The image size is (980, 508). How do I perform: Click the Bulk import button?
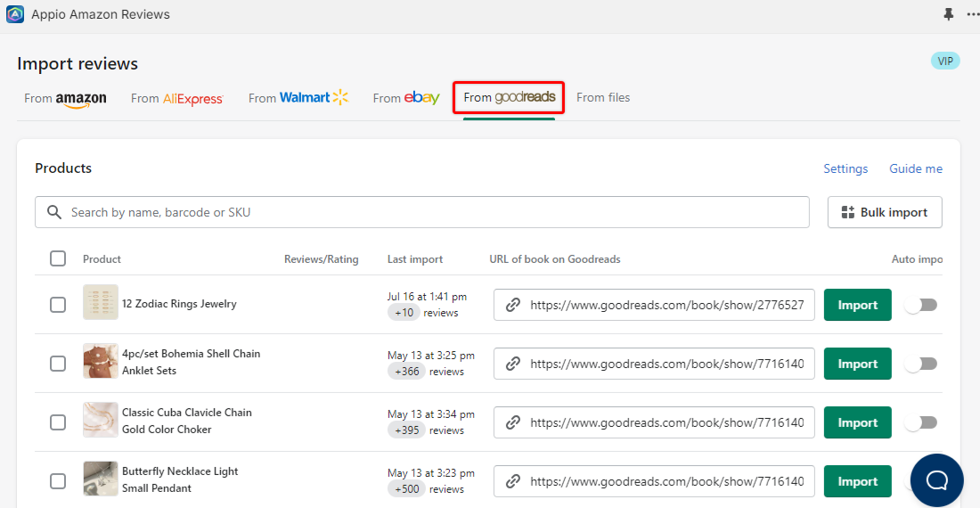coord(885,212)
